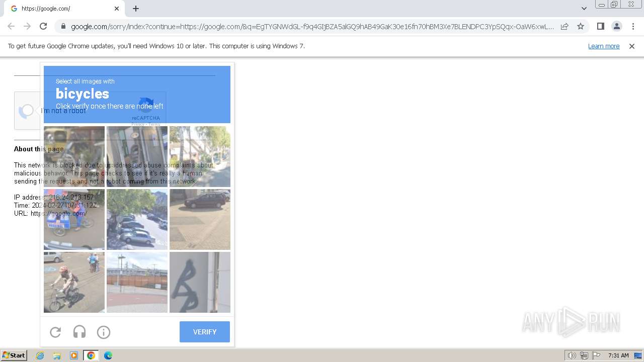The width and height of the screenshot is (644, 362).
Task: Close the google.com tab
Action: point(117,9)
